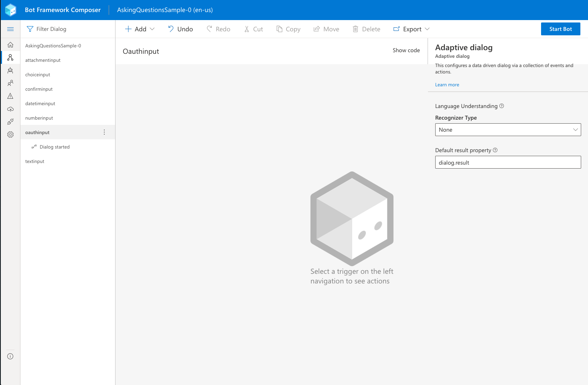Click the Redo button

[x=219, y=29]
